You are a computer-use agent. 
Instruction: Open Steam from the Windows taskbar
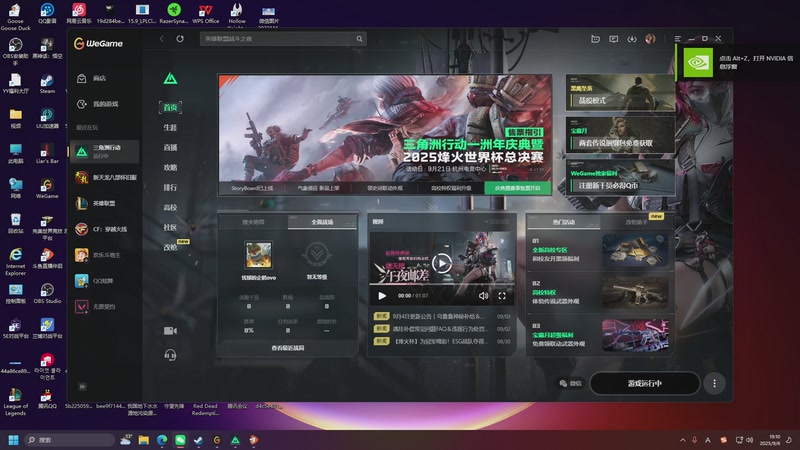click(x=198, y=440)
